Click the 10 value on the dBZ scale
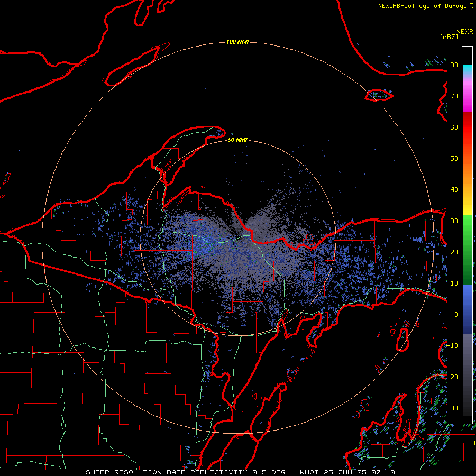Viewport: 476px width, 476px height. coord(454,283)
